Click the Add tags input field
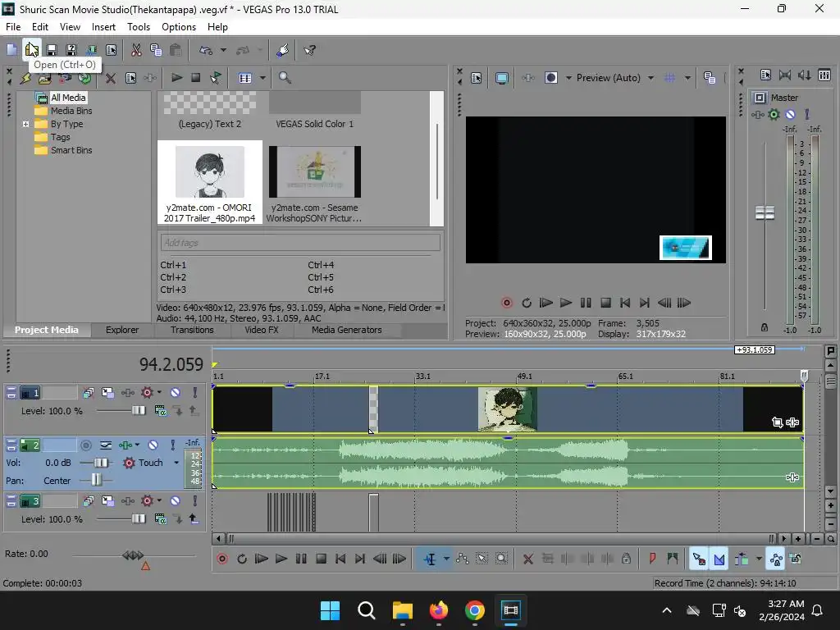Screen dimensions: 840x630 coord(300,243)
